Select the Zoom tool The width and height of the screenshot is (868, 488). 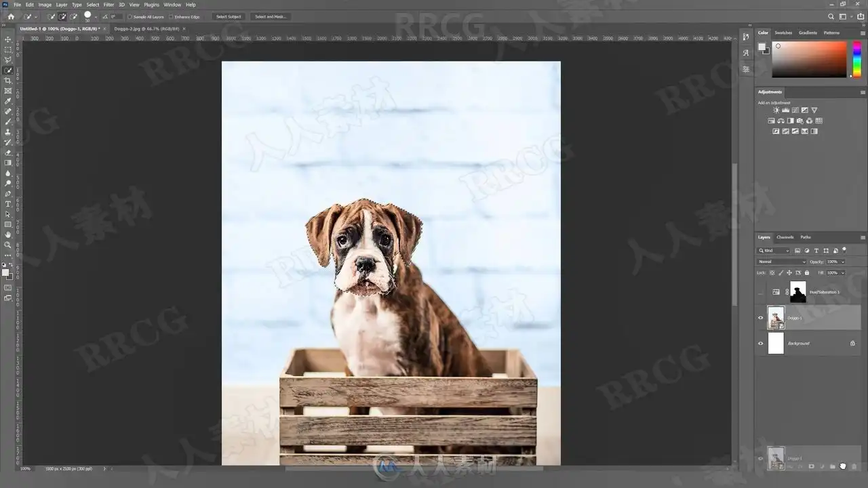coord(8,245)
